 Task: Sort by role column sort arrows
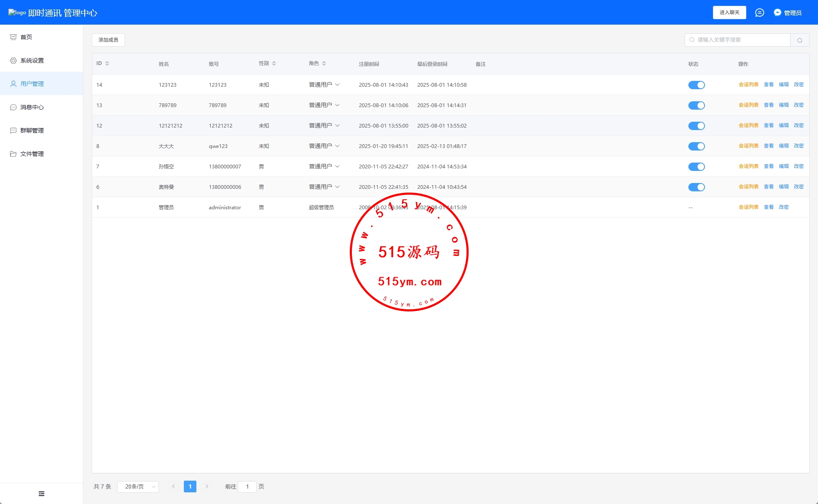[x=324, y=63]
